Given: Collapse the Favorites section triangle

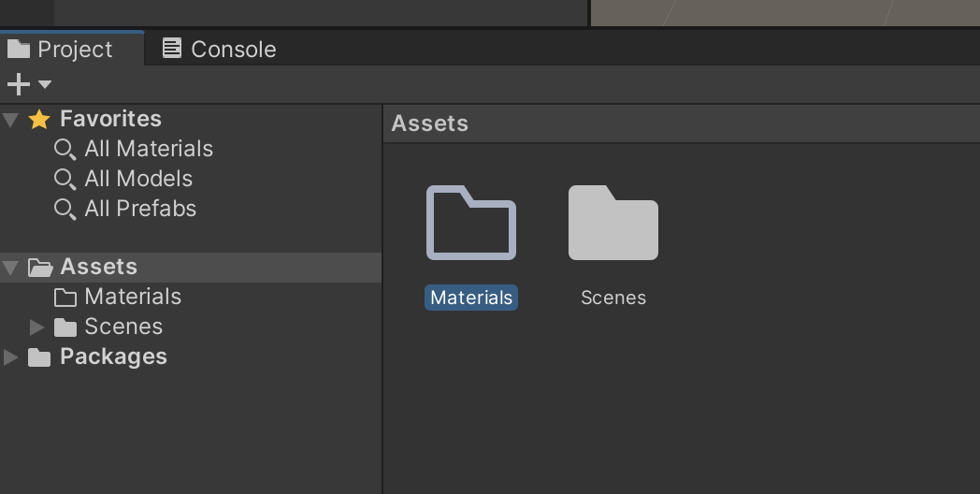Looking at the screenshot, I should point(10,119).
